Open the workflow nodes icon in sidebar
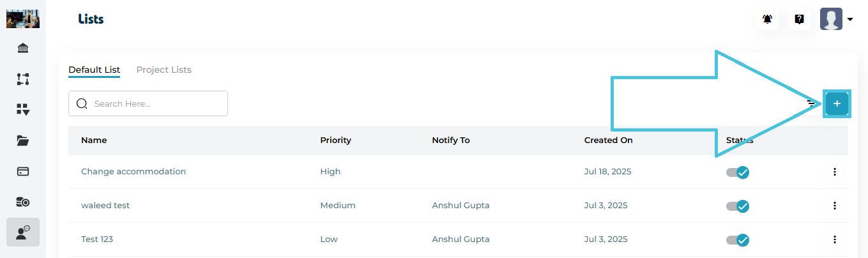Viewport: 868px width, 258px height. pyautogui.click(x=23, y=79)
